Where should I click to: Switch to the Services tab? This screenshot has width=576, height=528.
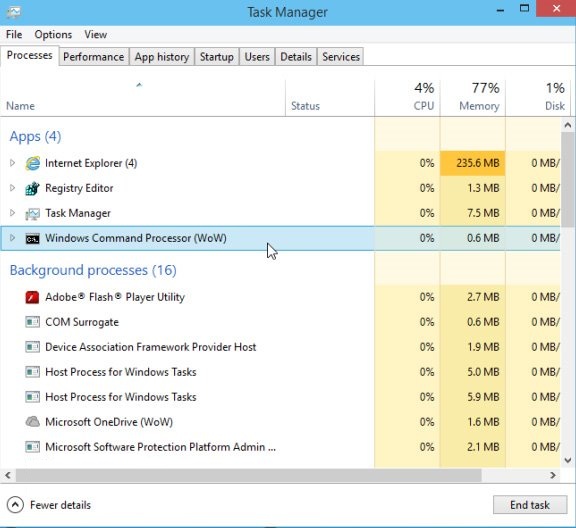(341, 57)
